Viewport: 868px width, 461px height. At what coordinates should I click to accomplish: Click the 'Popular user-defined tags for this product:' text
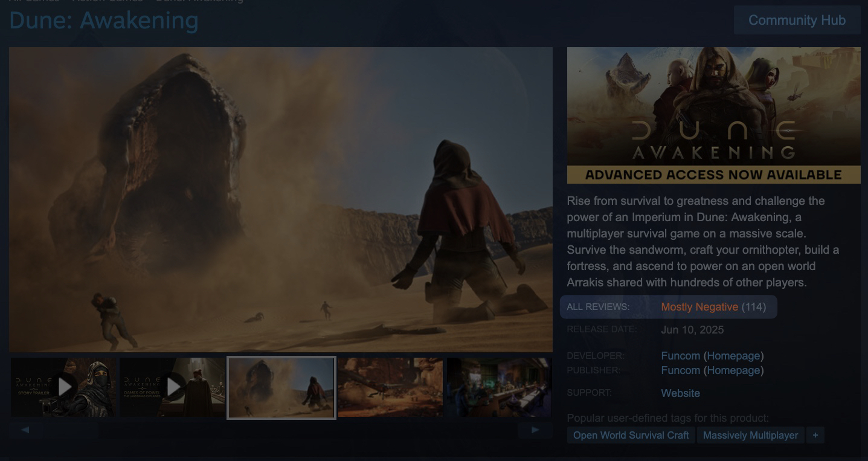tap(668, 418)
